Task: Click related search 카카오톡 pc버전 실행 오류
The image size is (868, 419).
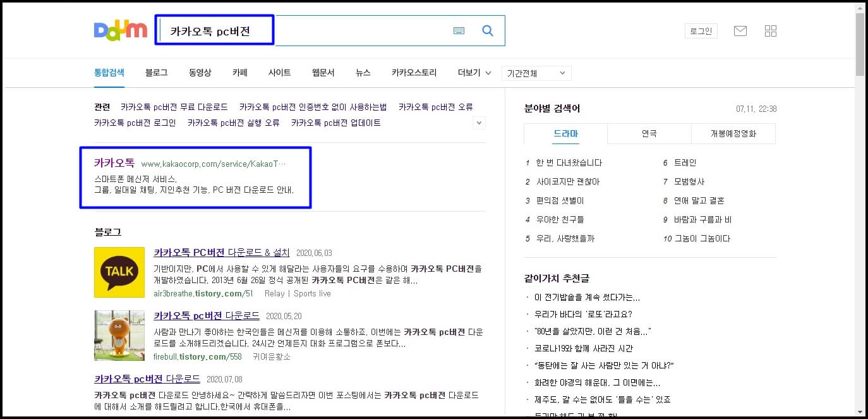Action: (234, 123)
